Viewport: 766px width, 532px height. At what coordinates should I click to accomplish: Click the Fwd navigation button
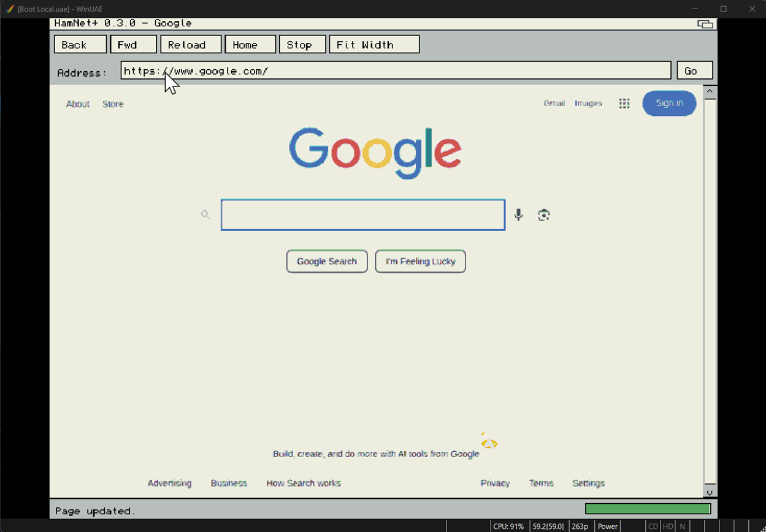coord(133,45)
